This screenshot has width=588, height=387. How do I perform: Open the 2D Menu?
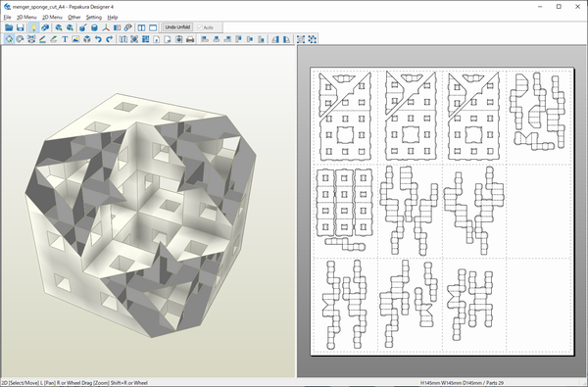[x=52, y=18]
